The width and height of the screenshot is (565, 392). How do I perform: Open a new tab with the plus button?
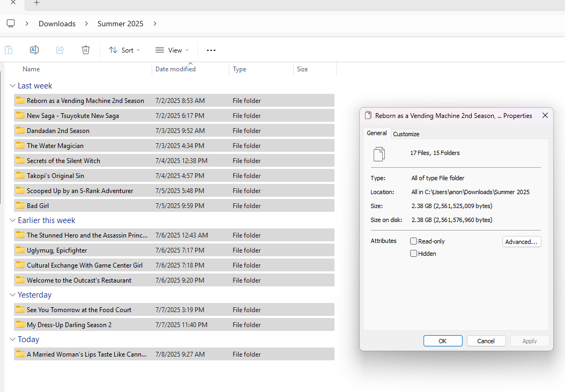[36, 3]
